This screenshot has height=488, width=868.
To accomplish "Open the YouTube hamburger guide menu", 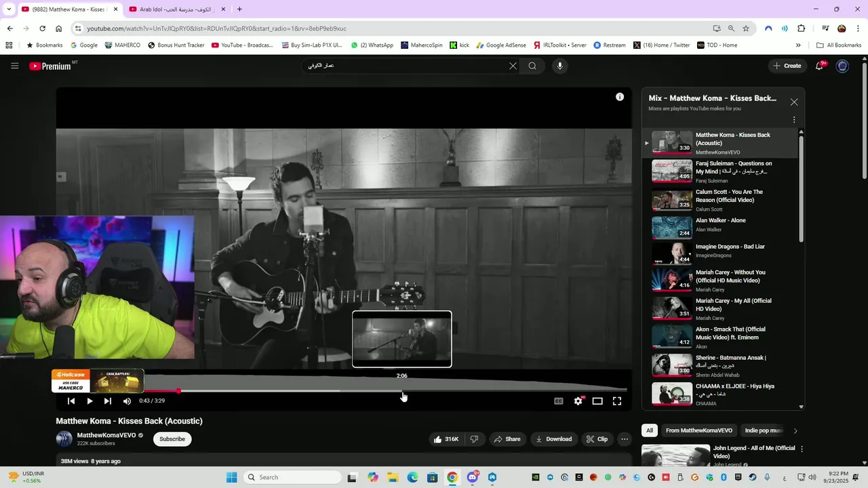I will pyautogui.click(x=14, y=66).
